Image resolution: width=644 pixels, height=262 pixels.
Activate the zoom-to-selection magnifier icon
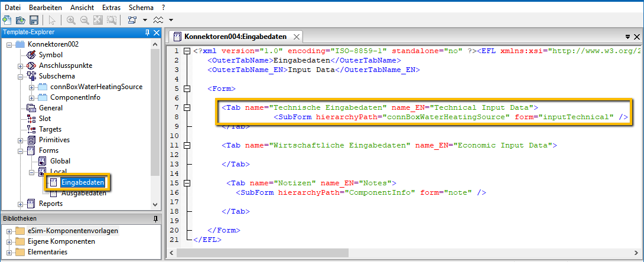click(x=111, y=19)
